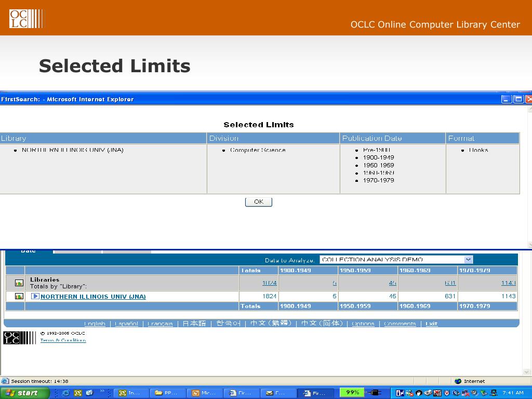Open the Data to Analyze dropdown
The width and height of the screenshot is (532, 399).
(468, 260)
